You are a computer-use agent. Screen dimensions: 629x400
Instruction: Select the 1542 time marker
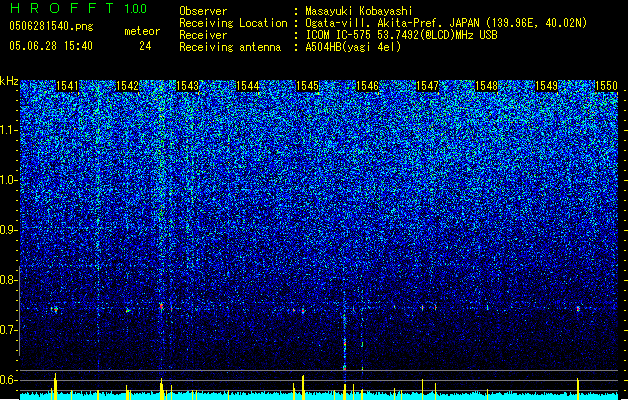click(x=127, y=86)
